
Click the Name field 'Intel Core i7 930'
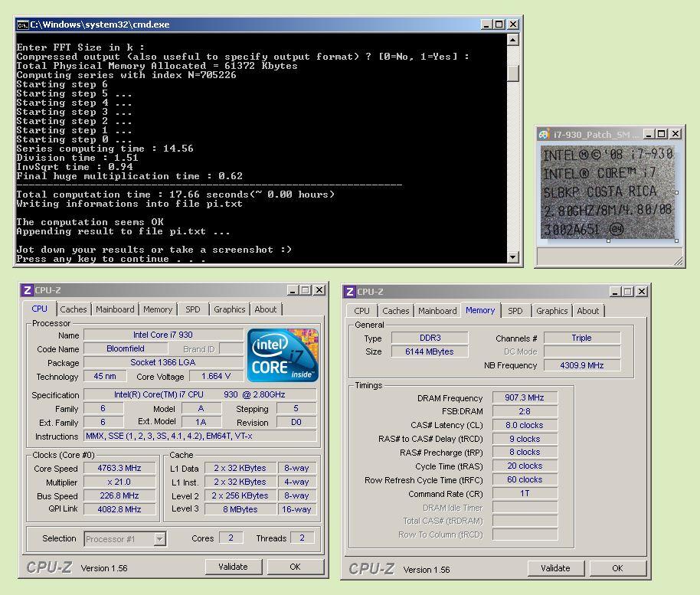(163, 335)
